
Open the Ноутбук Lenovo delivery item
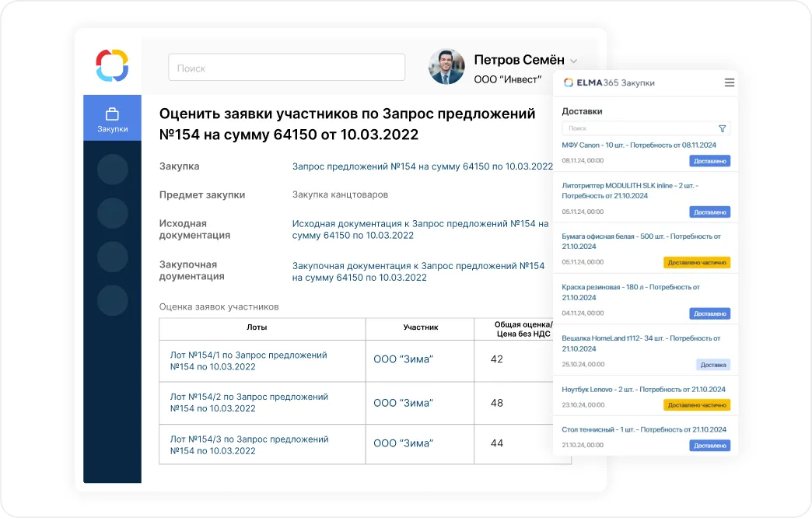tap(643, 389)
